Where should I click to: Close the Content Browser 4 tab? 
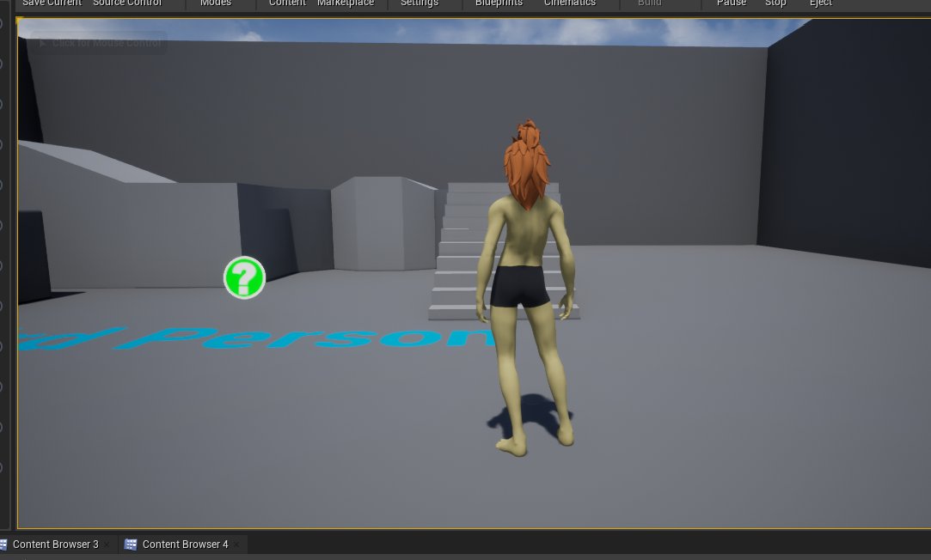coord(237,545)
